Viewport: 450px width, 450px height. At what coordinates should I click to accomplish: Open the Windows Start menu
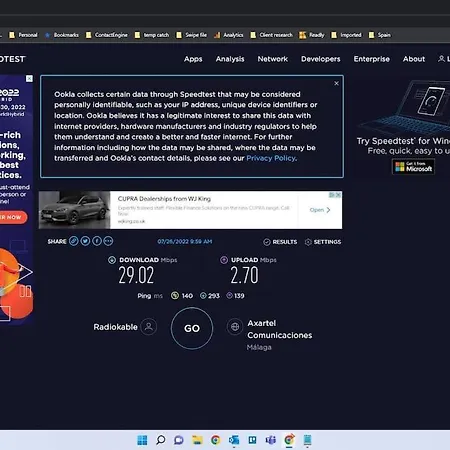pos(142,440)
